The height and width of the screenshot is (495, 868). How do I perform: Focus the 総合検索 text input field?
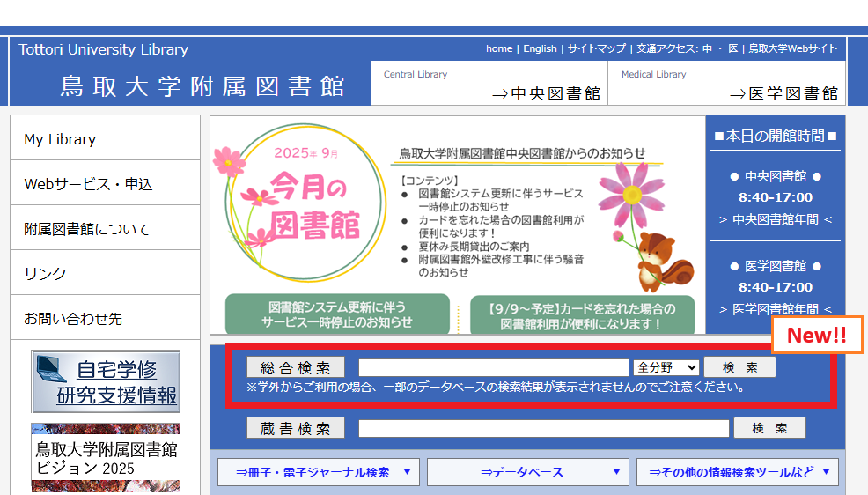[493, 367]
